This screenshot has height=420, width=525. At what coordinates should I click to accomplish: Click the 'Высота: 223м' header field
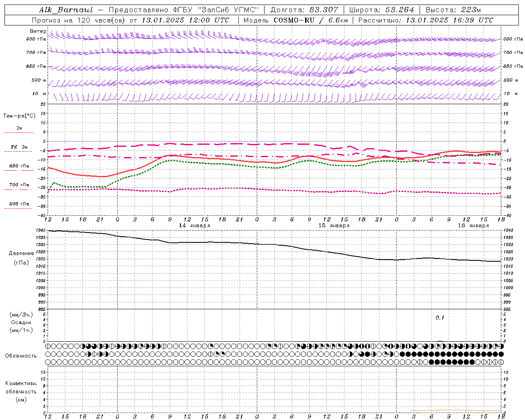tap(453, 10)
